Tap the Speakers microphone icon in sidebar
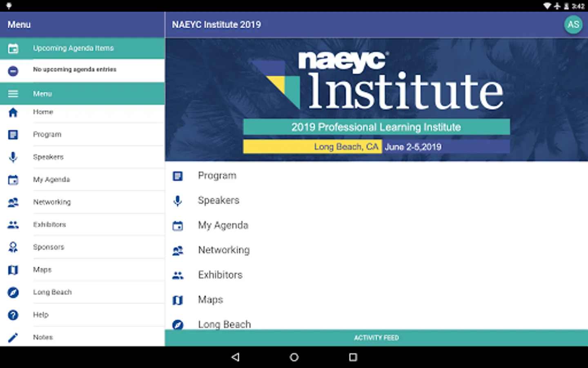The height and width of the screenshot is (368, 588). [13, 157]
